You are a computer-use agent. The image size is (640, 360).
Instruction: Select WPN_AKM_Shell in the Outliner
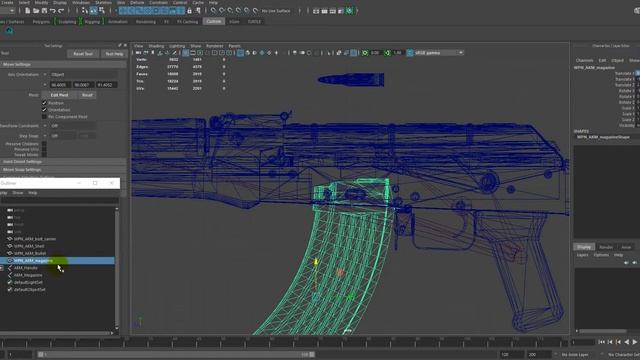[29, 246]
